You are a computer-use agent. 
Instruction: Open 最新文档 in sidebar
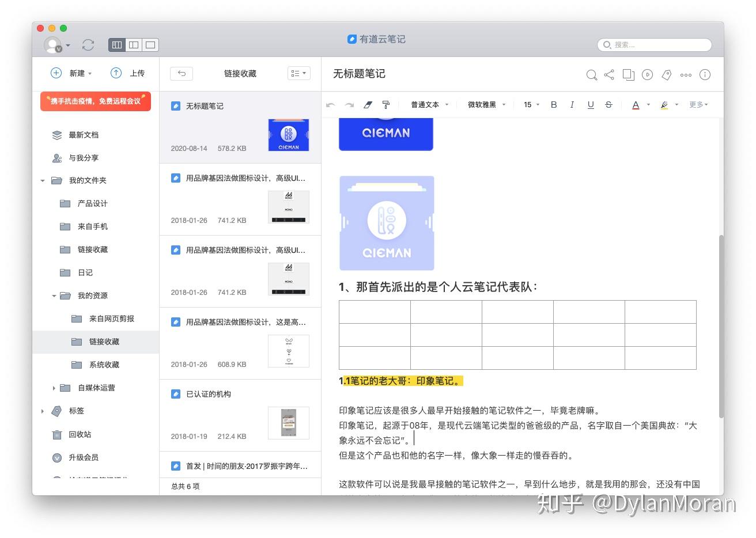(84, 135)
